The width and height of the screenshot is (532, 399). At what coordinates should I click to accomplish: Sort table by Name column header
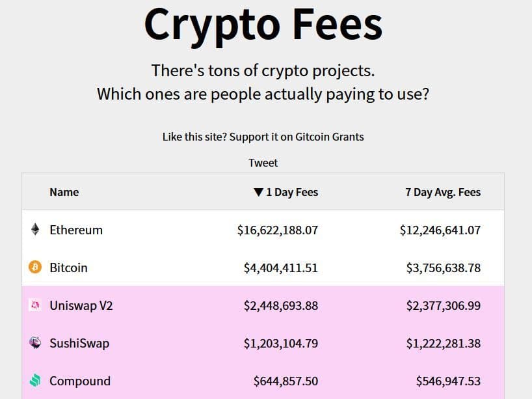coord(64,192)
